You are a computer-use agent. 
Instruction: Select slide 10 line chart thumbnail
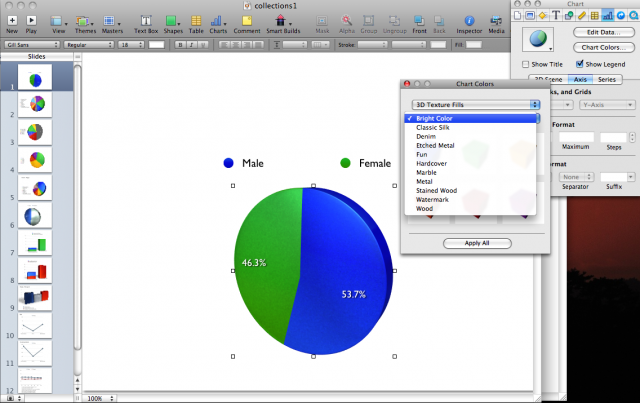tap(35, 325)
